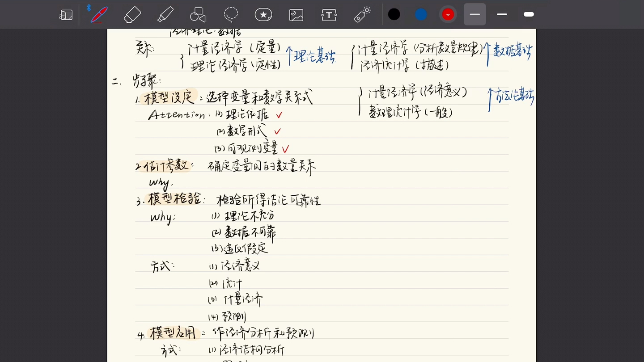Insert a picture with the photo tool
This screenshot has height=362, width=644.
click(296, 14)
